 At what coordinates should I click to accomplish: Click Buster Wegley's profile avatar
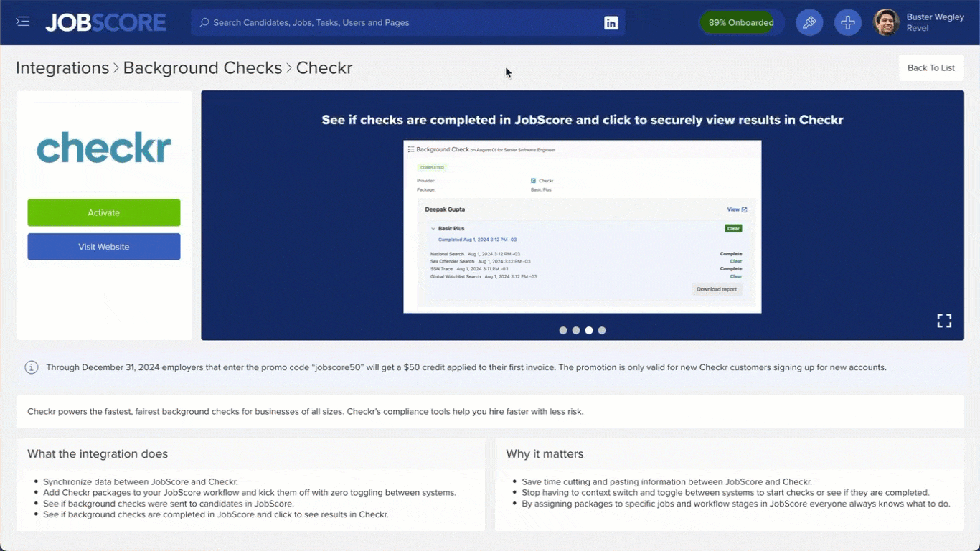885,22
